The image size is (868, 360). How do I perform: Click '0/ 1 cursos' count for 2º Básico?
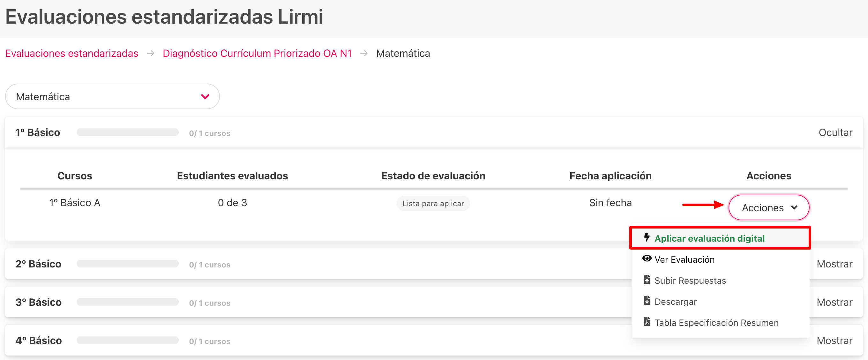pos(210,265)
